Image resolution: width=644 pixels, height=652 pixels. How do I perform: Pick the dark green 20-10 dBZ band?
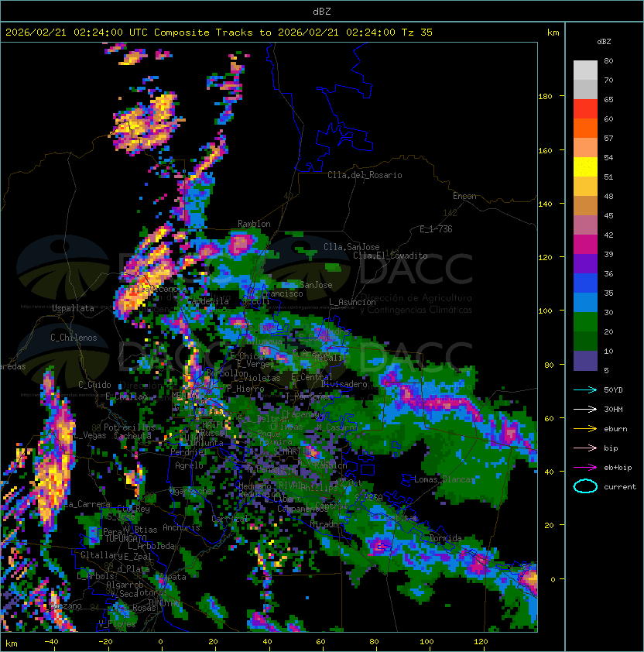pyautogui.click(x=585, y=341)
